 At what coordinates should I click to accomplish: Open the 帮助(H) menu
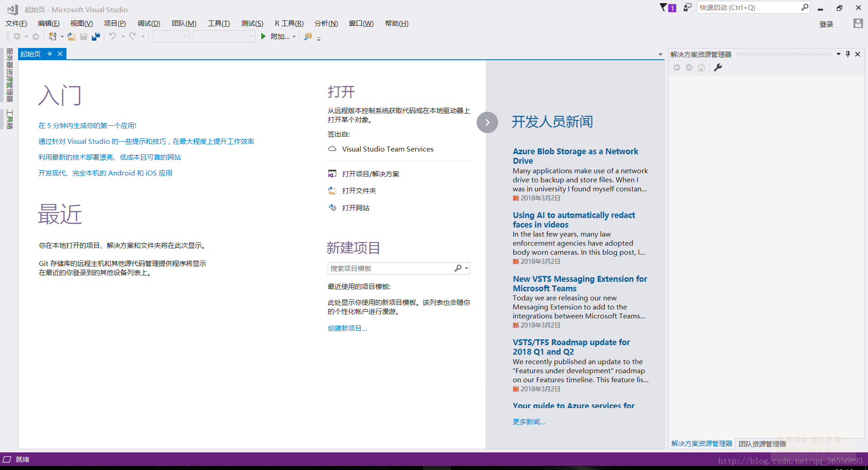[396, 24]
